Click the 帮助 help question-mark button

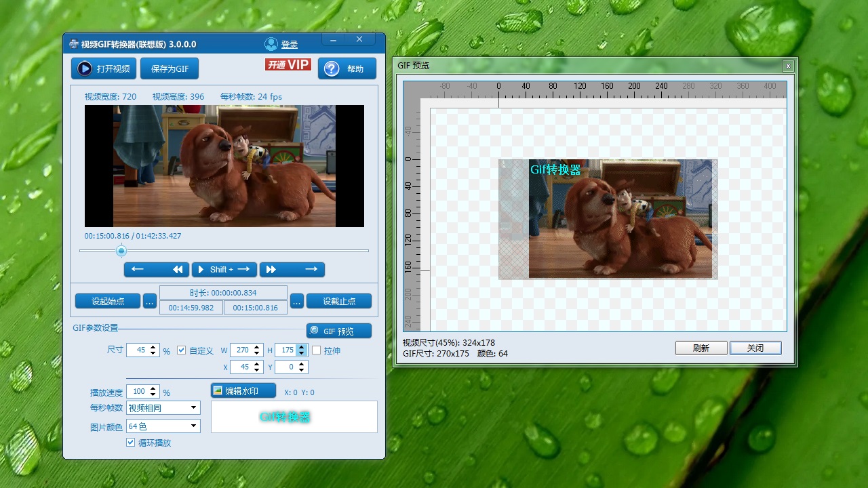click(x=347, y=68)
